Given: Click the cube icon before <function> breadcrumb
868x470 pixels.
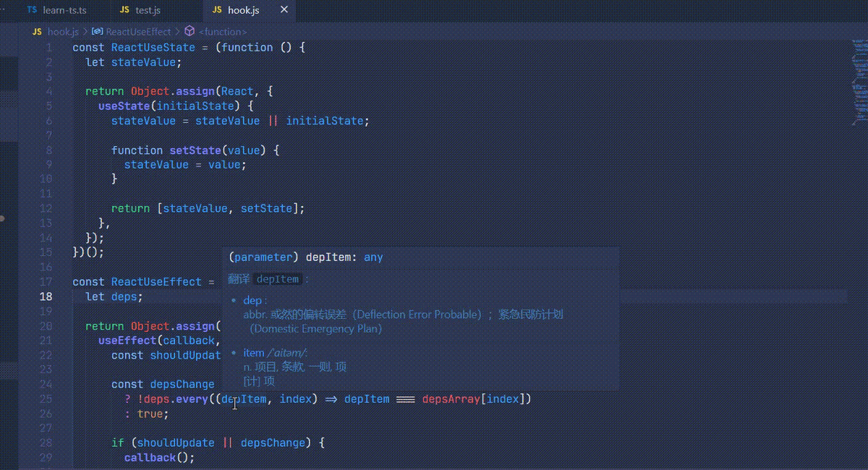Looking at the screenshot, I should coord(190,32).
